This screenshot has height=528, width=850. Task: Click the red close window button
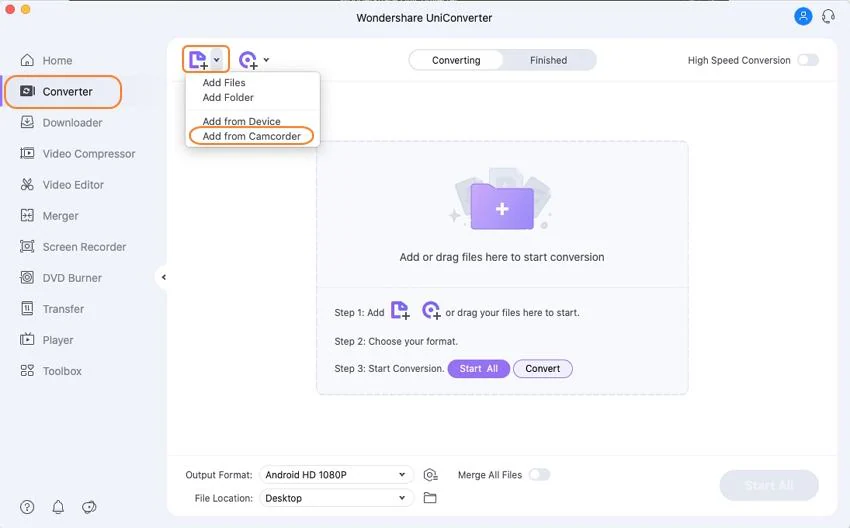point(10,9)
